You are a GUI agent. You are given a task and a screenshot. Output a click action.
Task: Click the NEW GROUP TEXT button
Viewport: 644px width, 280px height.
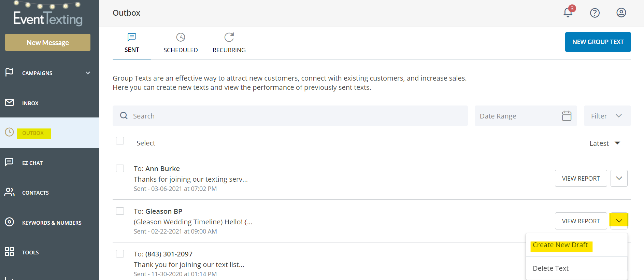598,42
